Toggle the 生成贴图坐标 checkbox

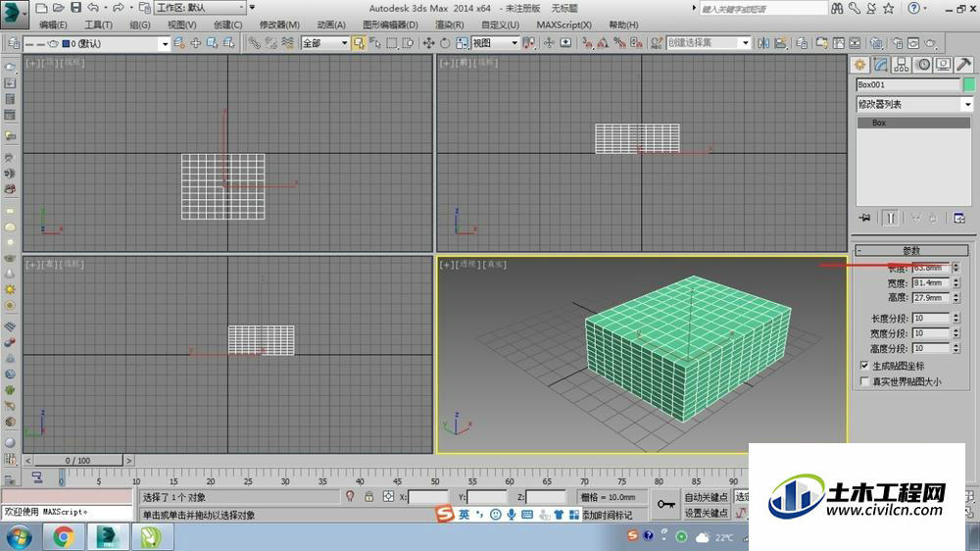(x=864, y=366)
